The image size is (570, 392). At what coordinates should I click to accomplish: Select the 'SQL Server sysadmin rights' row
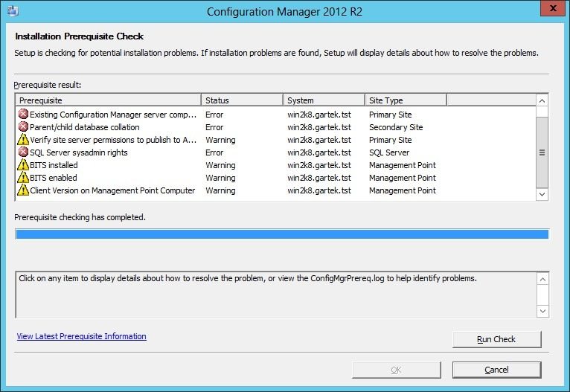275,152
